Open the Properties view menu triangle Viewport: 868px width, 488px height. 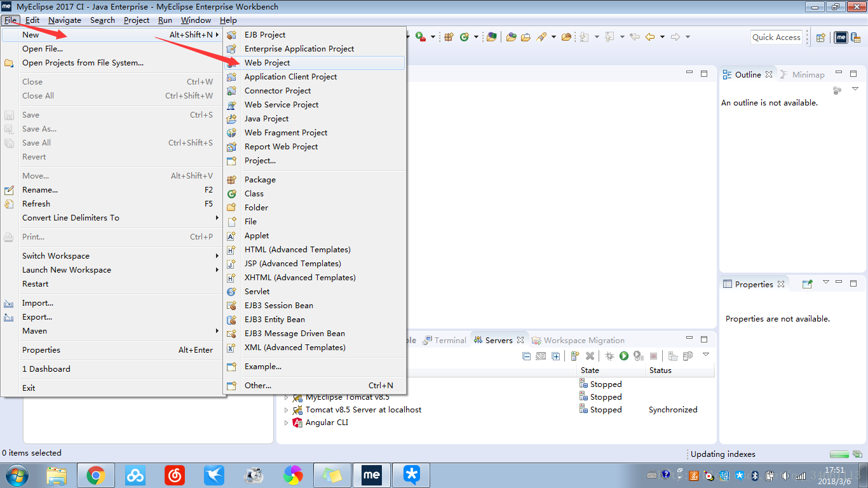826,282
